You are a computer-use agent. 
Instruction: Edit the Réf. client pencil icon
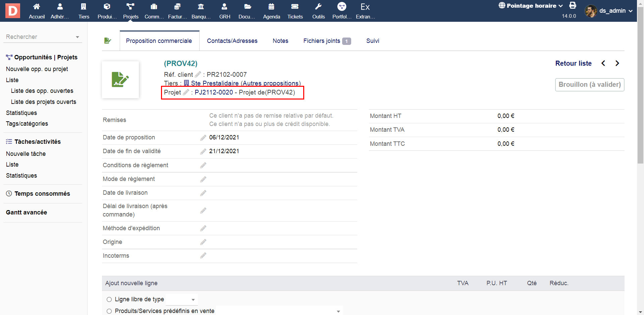pos(198,74)
